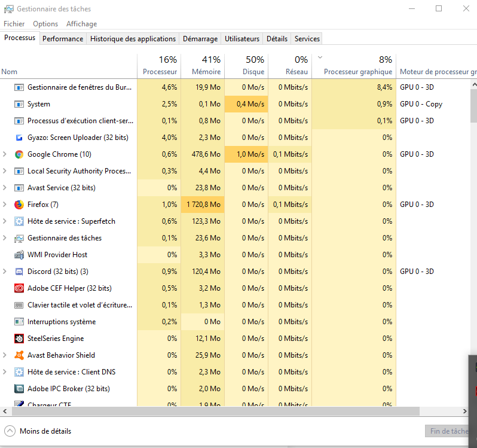Select the Firefox memory value 1 720,8 Mo
Image resolution: width=477 pixels, height=448 pixels.
(x=203, y=205)
